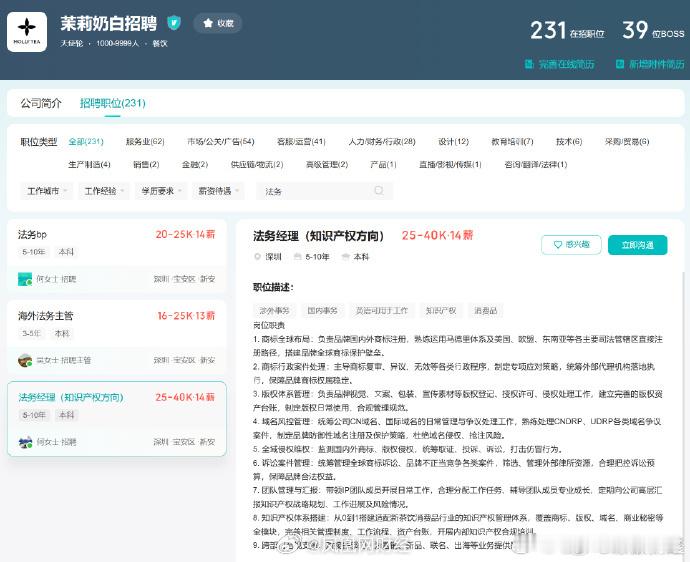Open the 薪资待遇 dropdown

coord(218,191)
